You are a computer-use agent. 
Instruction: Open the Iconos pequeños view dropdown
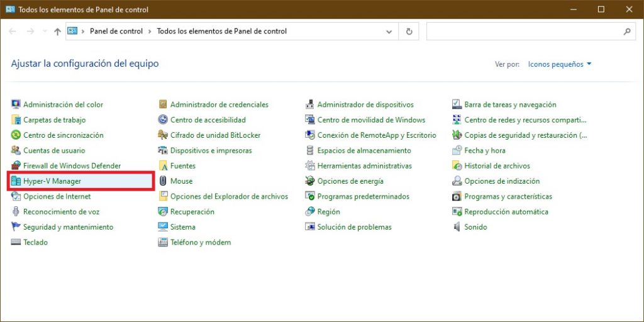[x=560, y=64]
